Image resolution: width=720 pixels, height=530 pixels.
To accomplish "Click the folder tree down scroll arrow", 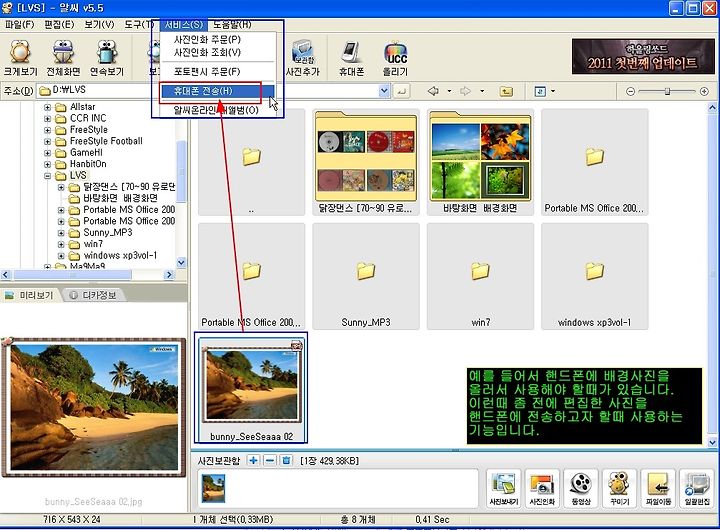I will [181, 263].
